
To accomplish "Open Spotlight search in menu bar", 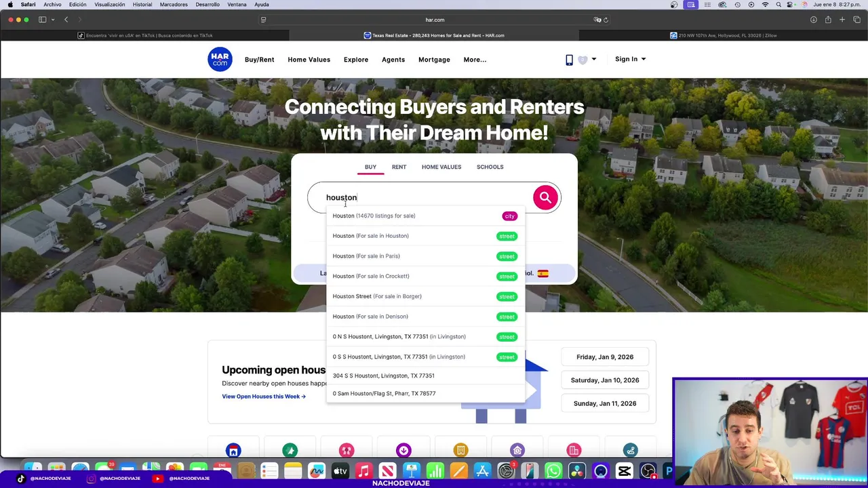I will pos(778,5).
